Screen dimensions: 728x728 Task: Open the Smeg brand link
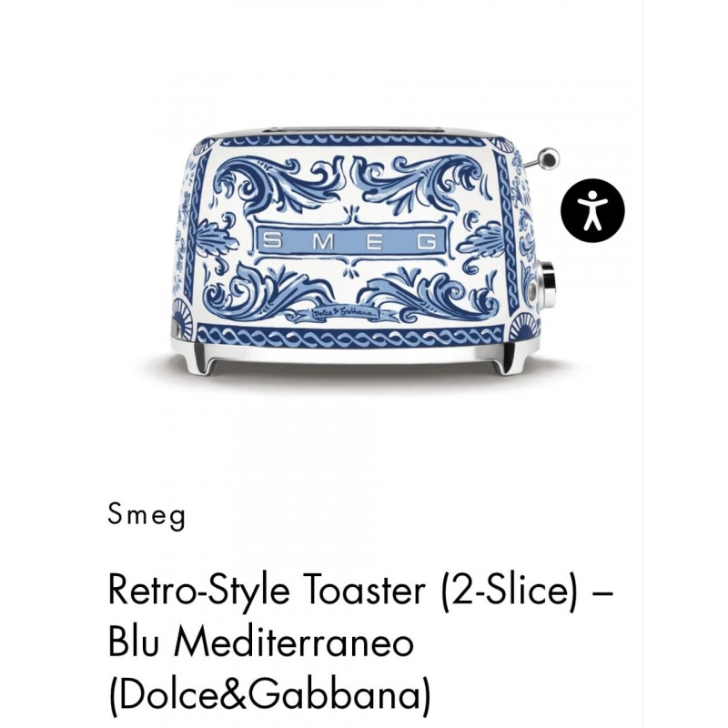pyautogui.click(x=147, y=515)
